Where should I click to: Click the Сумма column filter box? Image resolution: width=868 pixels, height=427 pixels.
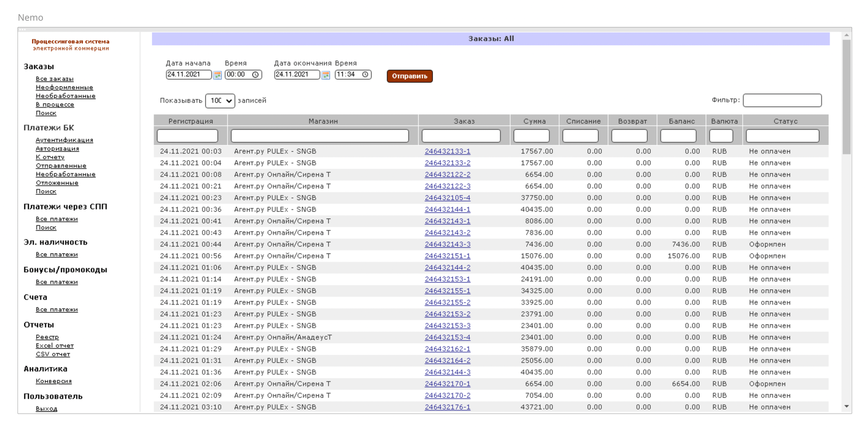coord(531,136)
